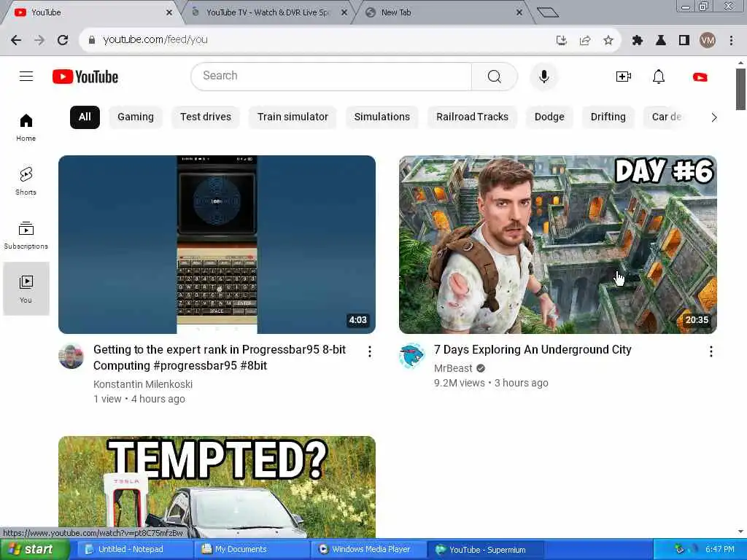Open the Create video icon
747x560 pixels.
623,76
